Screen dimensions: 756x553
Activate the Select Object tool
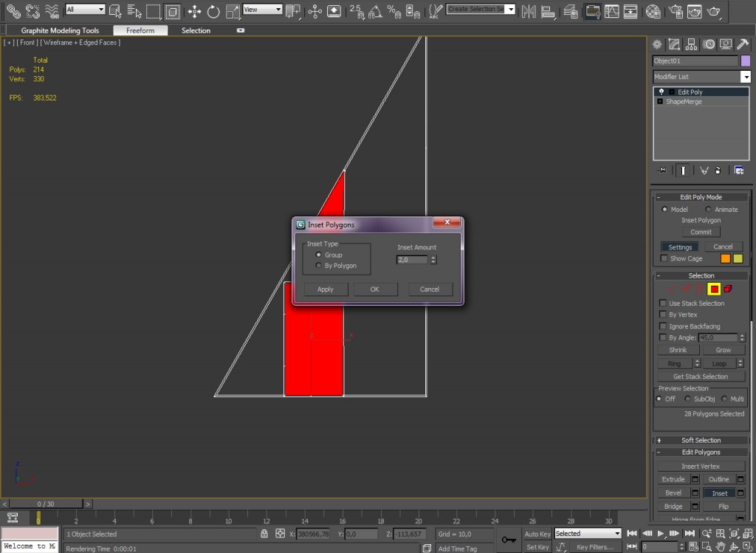tap(115, 10)
